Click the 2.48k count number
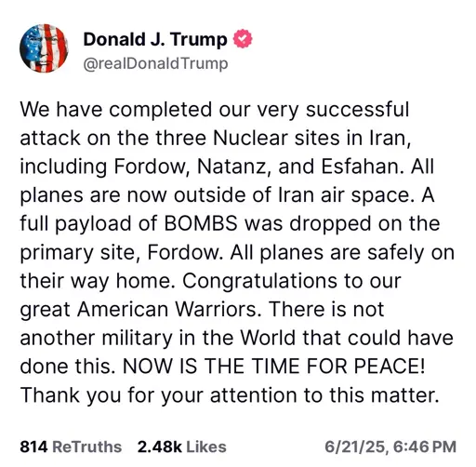The image size is (476, 467). (x=160, y=447)
